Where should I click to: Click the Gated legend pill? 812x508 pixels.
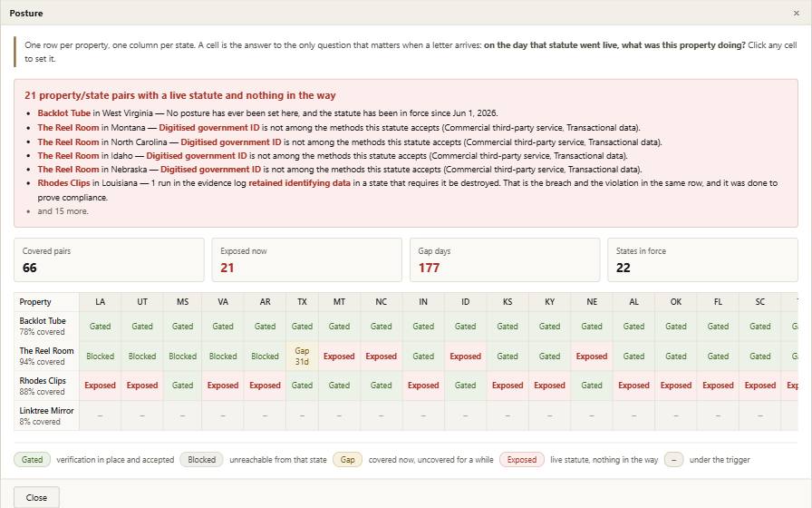[x=32, y=459]
